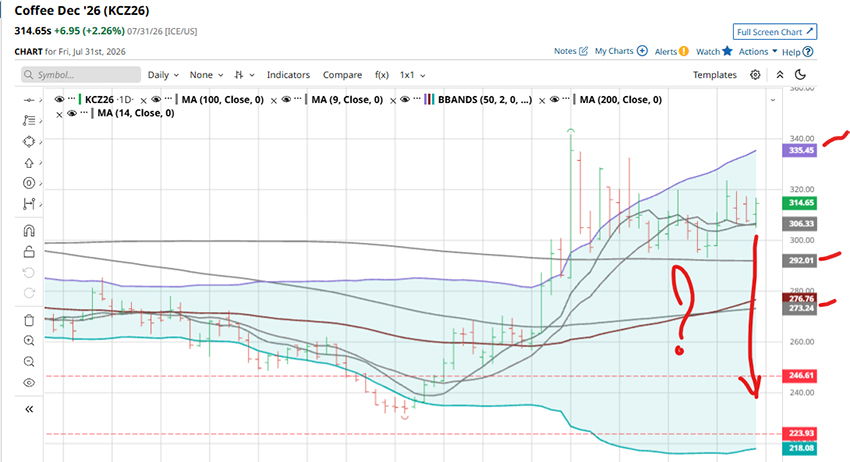Hide the MA (200, Close, 0) line
The width and height of the screenshot is (850, 462).
coord(554,99)
